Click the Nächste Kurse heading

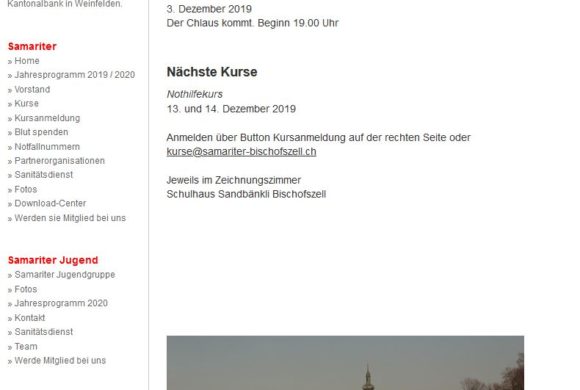pos(212,72)
